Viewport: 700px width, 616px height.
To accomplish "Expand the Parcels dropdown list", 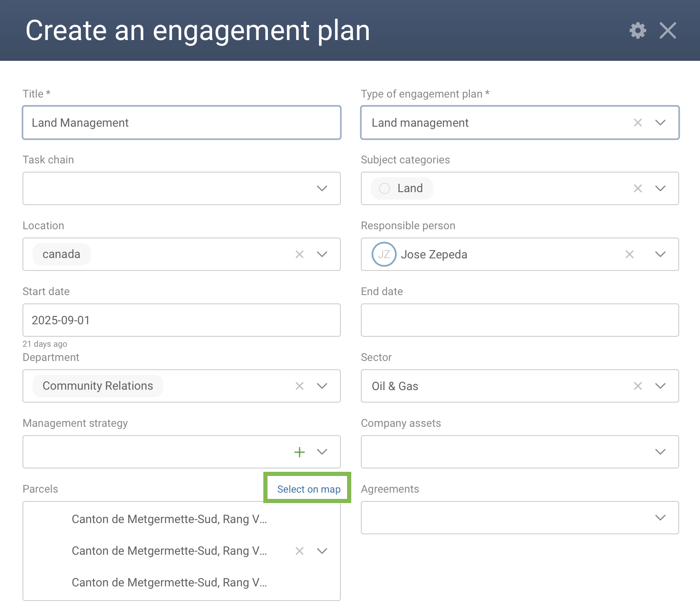I will pyautogui.click(x=322, y=551).
